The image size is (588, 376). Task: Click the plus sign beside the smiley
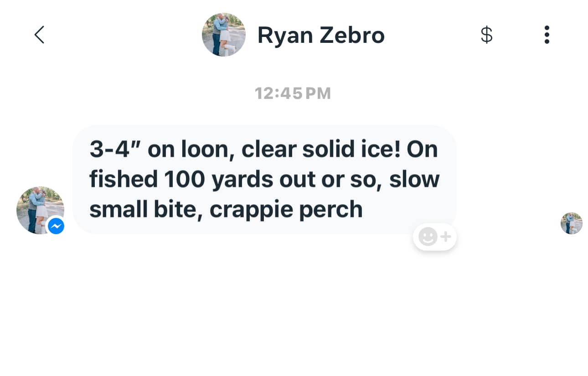coord(446,237)
